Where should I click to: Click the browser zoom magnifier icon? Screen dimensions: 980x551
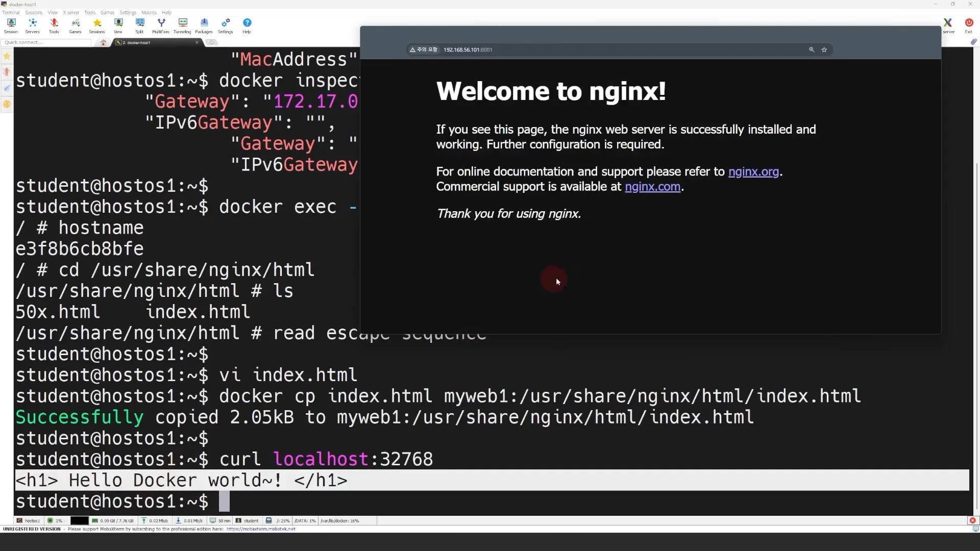[812, 49]
